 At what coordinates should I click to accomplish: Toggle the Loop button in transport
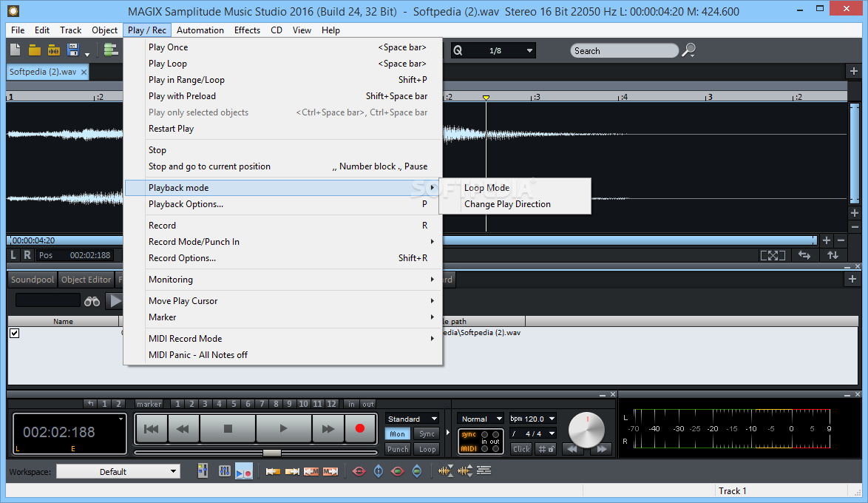coord(427,449)
